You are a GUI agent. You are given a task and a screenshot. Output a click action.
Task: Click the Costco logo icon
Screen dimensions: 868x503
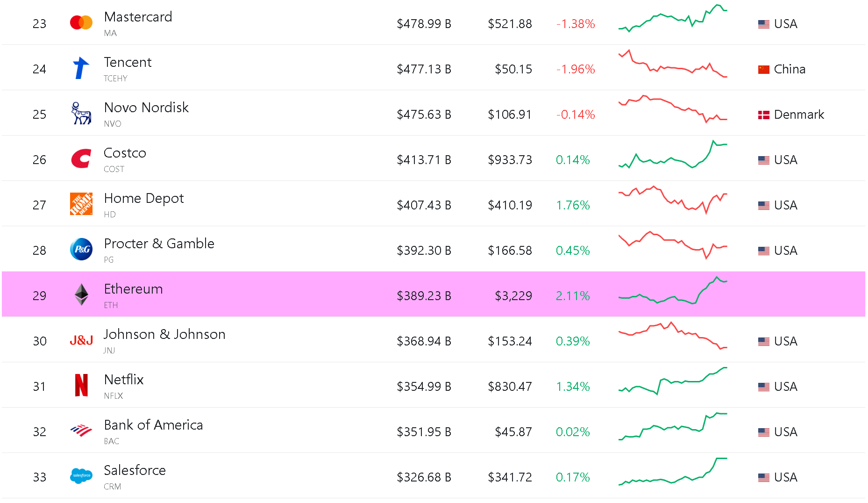click(81, 158)
